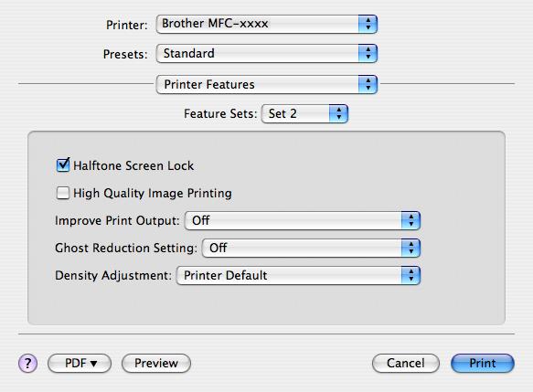Image resolution: width=533 pixels, height=392 pixels.
Task: Open Density Adjustment Printer Default field
Action: pyautogui.click(x=298, y=275)
